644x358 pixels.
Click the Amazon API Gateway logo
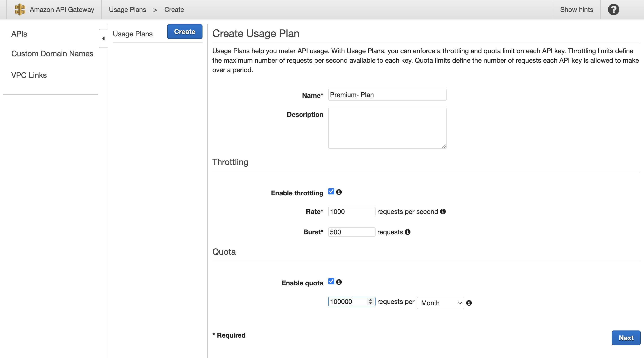pyautogui.click(x=19, y=9)
